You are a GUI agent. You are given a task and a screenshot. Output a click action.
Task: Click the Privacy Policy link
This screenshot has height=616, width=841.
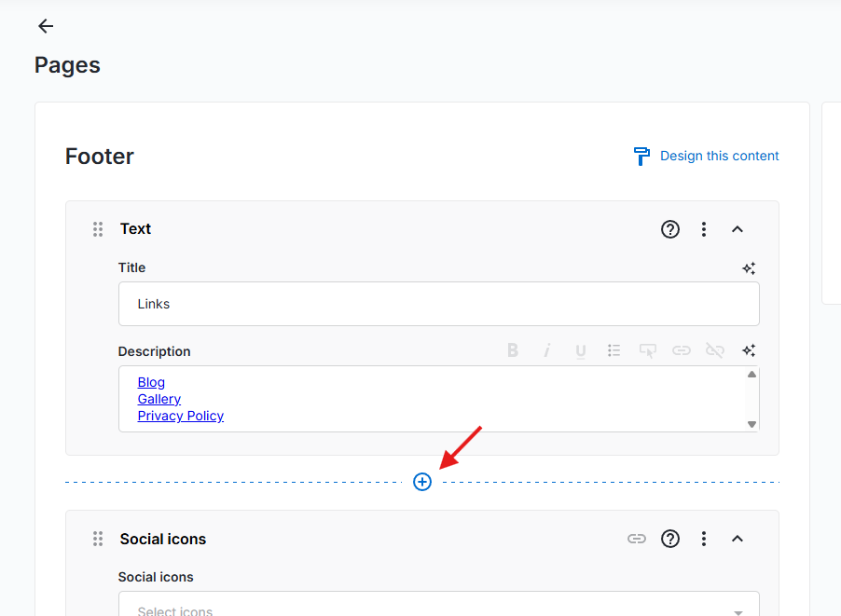pyautogui.click(x=181, y=416)
